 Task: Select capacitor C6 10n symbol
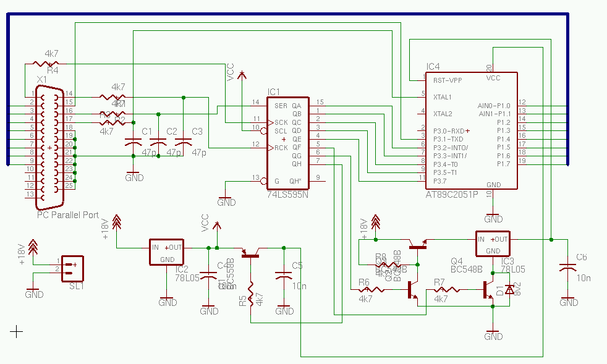(568, 268)
